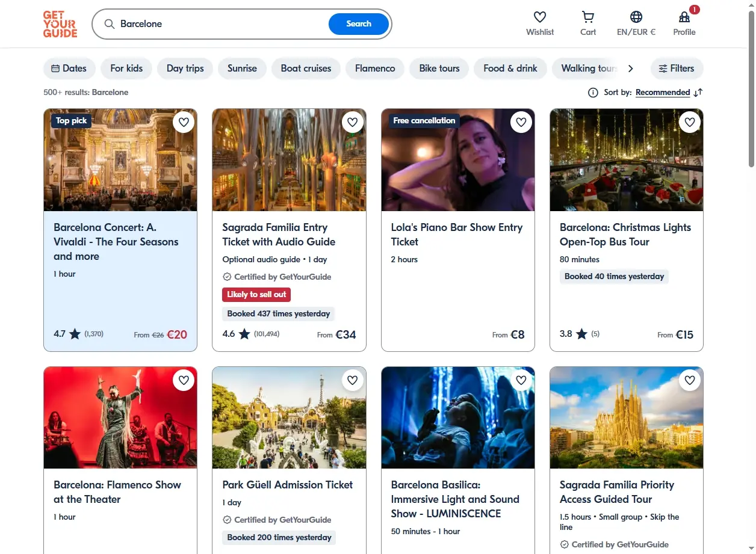Click Booked 200 times yesterday label
The height and width of the screenshot is (554, 756).
click(279, 538)
